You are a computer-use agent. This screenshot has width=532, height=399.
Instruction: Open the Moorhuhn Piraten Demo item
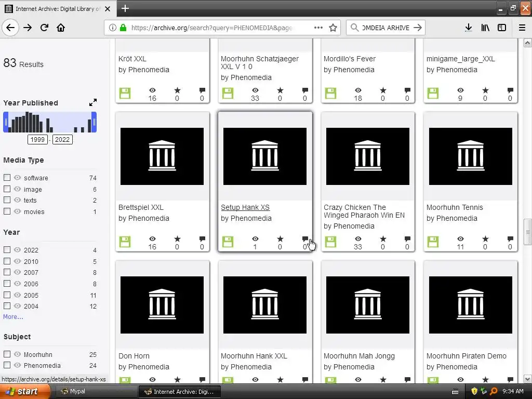coord(466,356)
